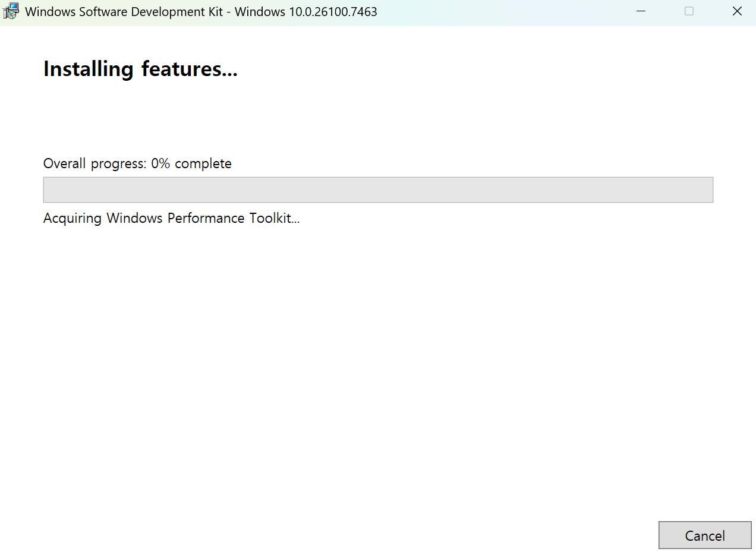
Task: Click the word "complete" in progress label
Action: tap(203, 163)
